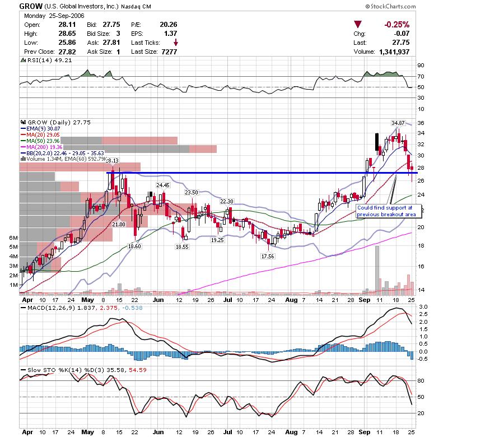Click the Last Size value 7277
504x437 pixels.
click(x=169, y=52)
